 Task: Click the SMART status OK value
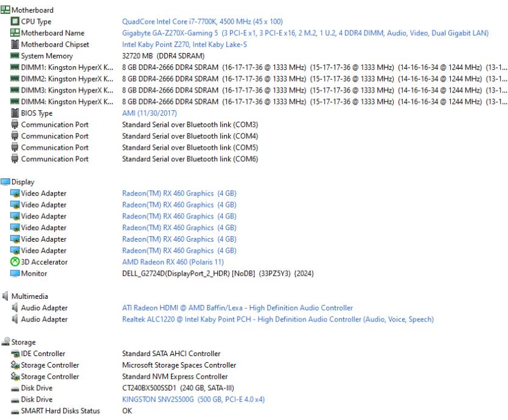coord(127,411)
